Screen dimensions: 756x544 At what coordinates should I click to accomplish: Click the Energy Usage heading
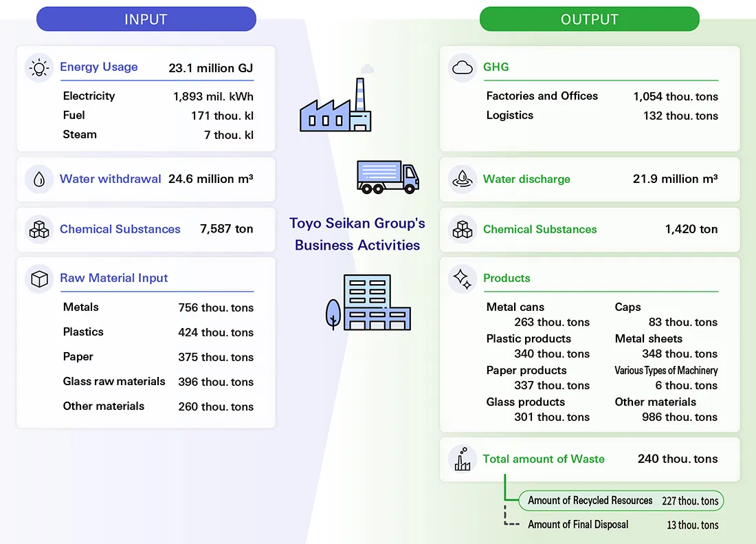(x=98, y=67)
